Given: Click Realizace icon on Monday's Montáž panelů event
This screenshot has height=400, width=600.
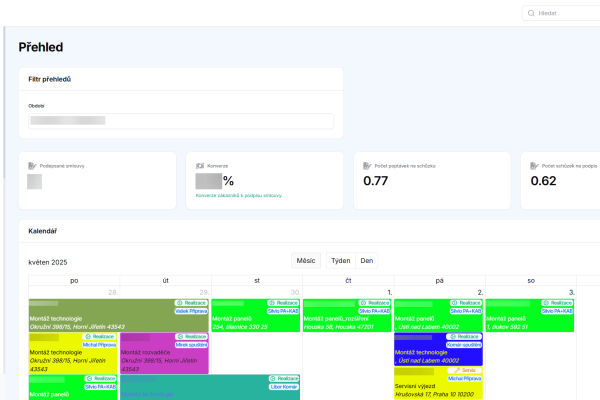Looking at the screenshot, I should pos(89,378).
